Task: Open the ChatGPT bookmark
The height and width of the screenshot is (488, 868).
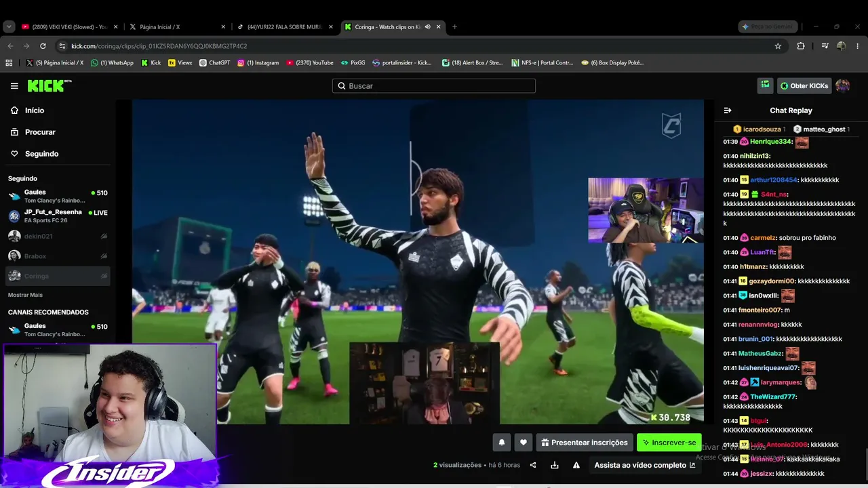Action: pyautogui.click(x=214, y=63)
